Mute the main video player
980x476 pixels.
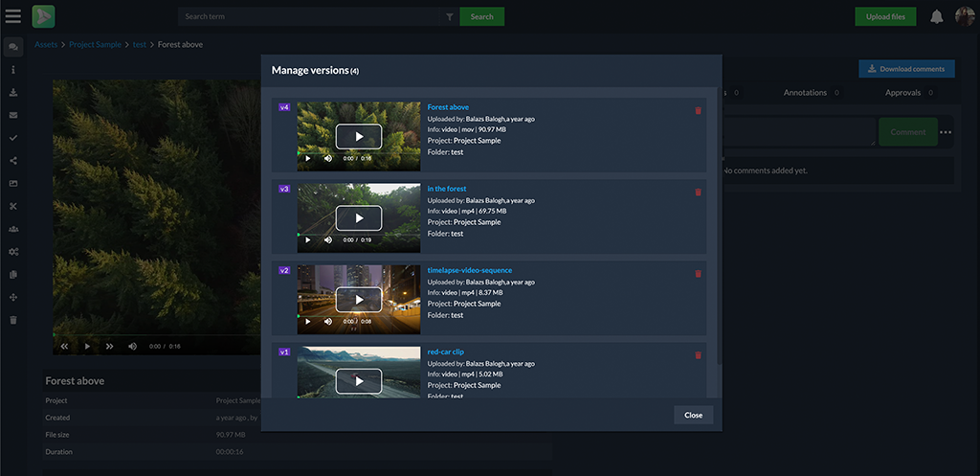click(x=132, y=347)
